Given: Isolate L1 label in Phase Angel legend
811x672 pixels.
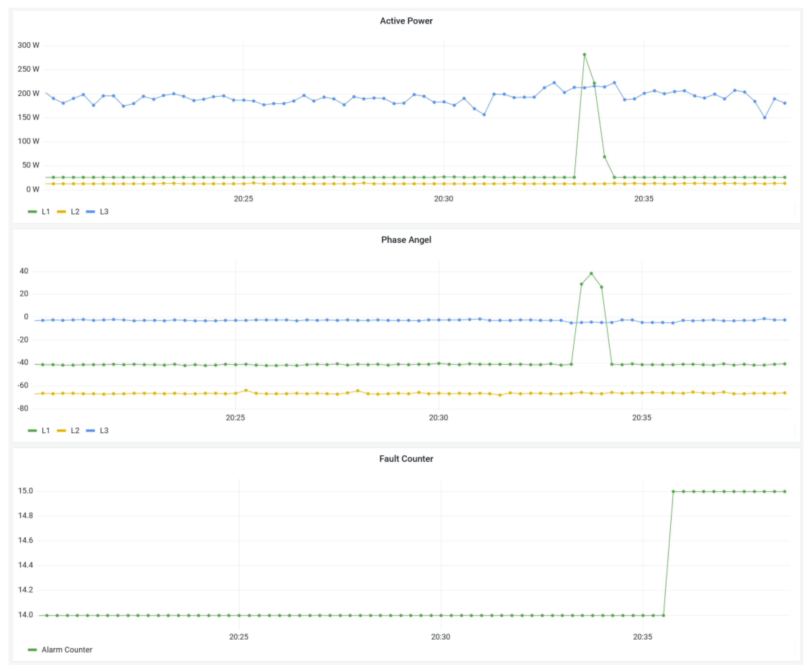Looking at the screenshot, I should pos(45,431).
